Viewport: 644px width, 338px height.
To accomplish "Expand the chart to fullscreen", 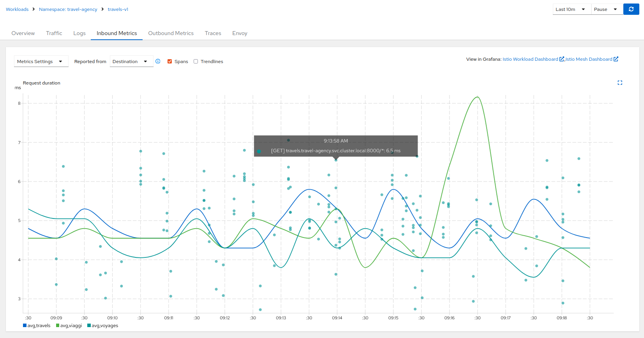I will tap(620, 83).
